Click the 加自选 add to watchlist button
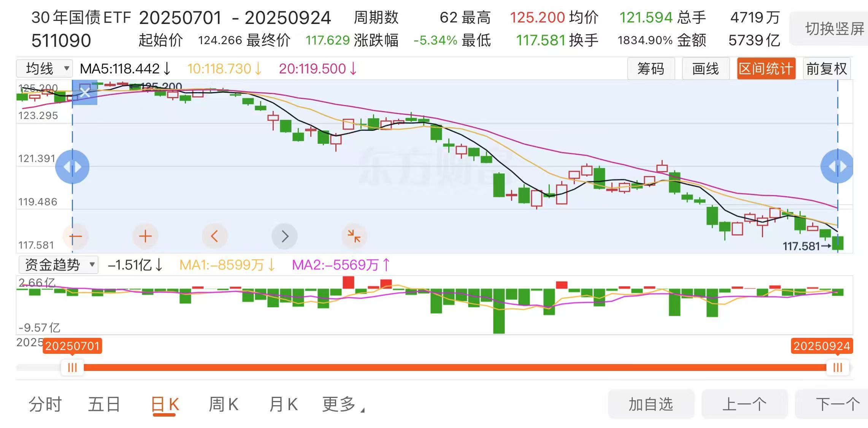The image size is (868, 428). (651, 404)
